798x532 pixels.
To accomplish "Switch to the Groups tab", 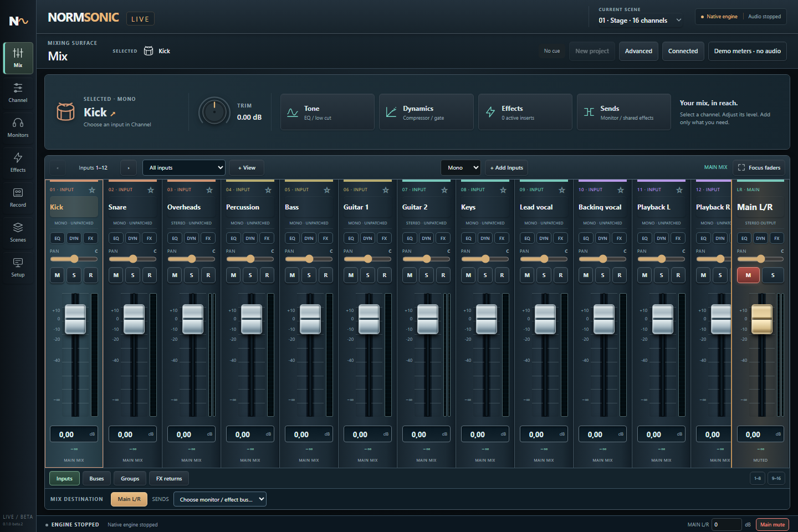I will point(130,479).
